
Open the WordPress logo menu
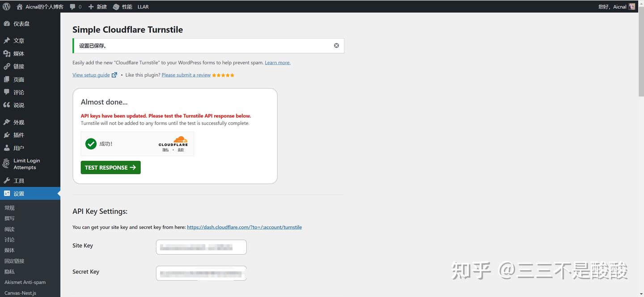(x=6, y=7)
